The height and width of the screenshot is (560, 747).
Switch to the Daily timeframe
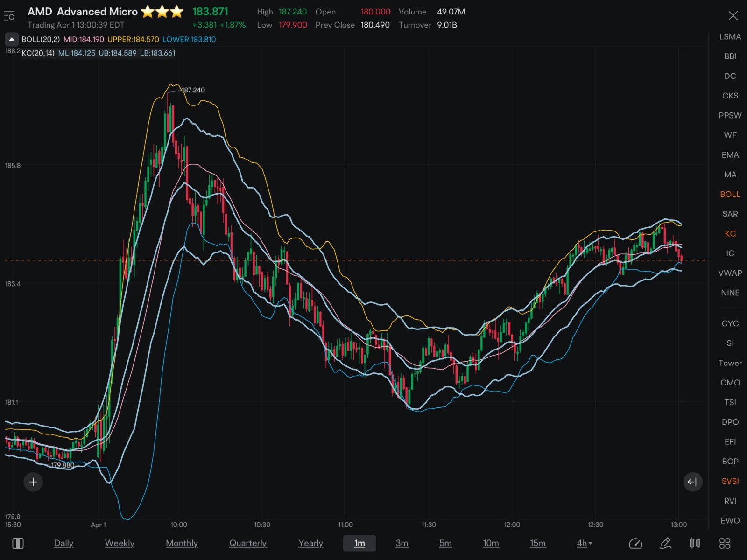(x=64, y=543)
